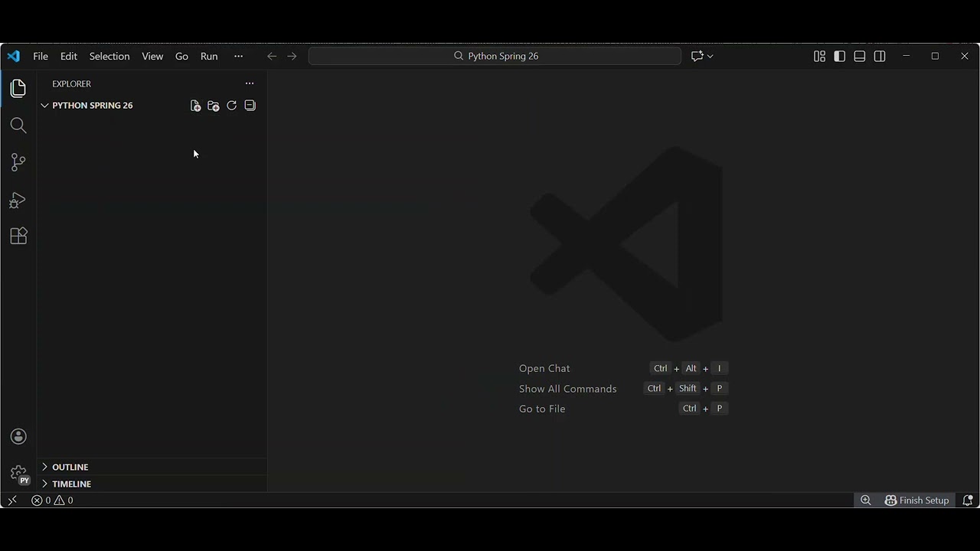Toggle the secondary side bar
The image size is (980, 551).
coord(880,56)
